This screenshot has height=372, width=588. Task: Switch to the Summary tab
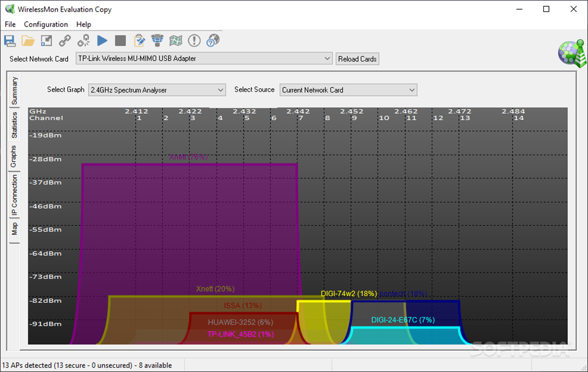14,90
